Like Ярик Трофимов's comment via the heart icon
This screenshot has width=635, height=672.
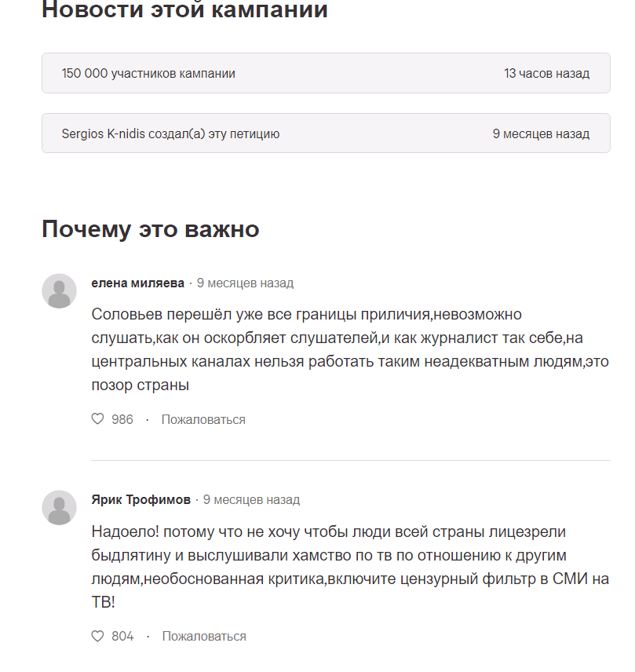click(97, 636)
